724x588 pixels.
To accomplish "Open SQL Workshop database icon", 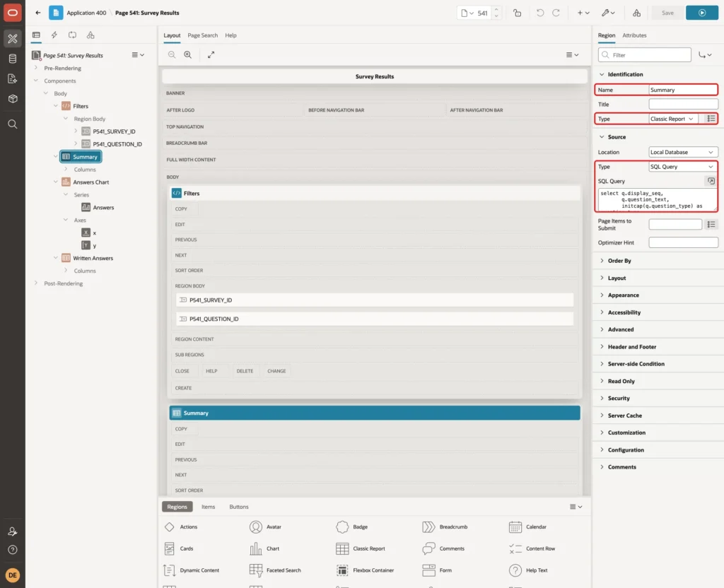I will click(13, 59).
